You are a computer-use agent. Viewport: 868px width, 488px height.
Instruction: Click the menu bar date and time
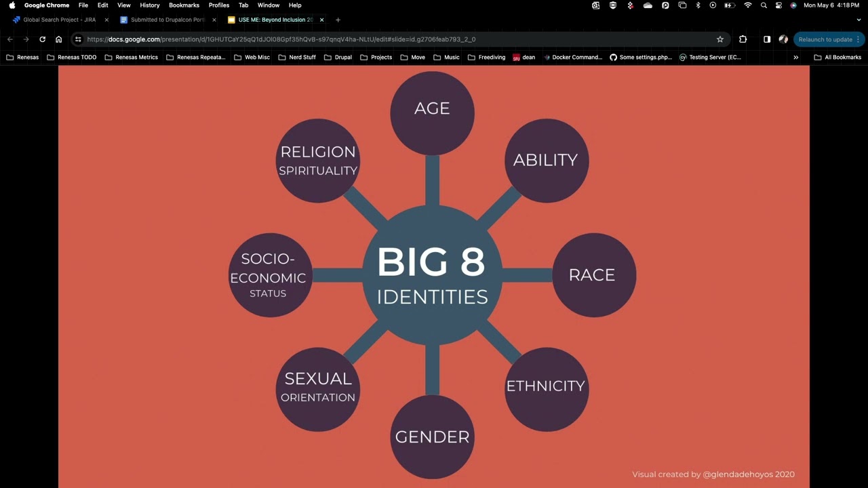point(831,5)
